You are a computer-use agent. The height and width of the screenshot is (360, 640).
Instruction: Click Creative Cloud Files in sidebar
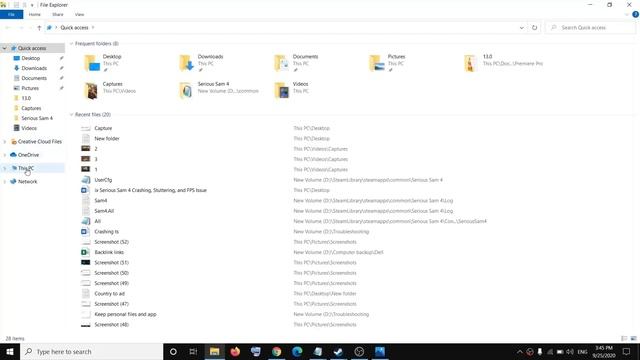click(39, 142)
